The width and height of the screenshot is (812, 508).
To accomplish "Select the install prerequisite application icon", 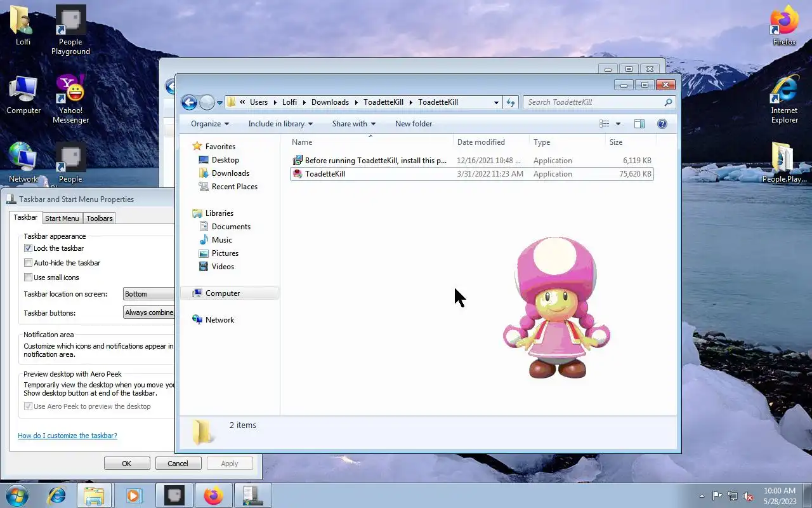I will click(297, 161).
